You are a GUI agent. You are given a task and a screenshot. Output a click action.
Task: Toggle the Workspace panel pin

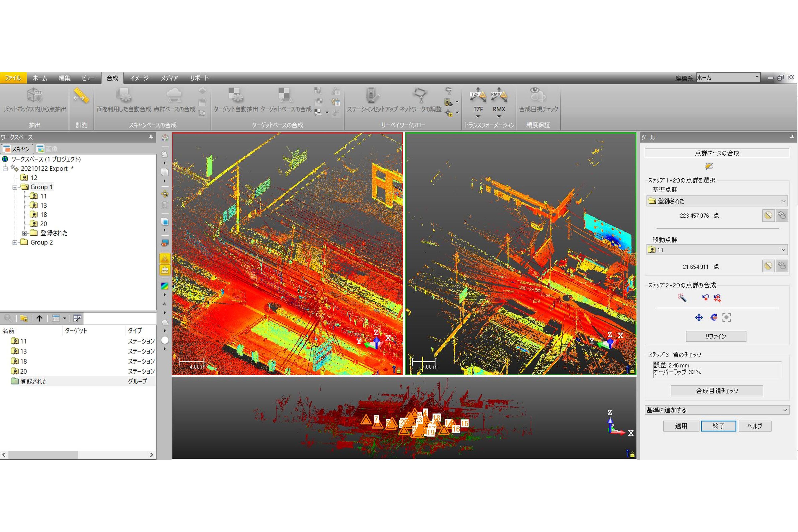(151, 137)
